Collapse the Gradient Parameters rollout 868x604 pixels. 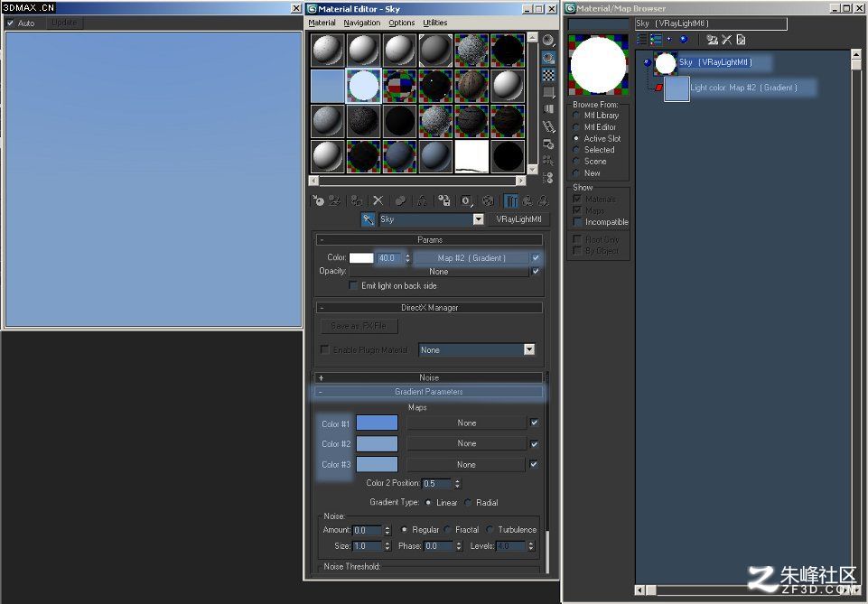(x=430, y=392)
